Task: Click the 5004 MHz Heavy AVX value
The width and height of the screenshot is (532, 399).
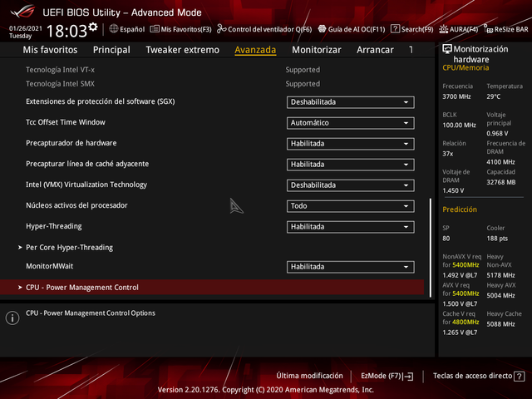Action: coord(500,296)
